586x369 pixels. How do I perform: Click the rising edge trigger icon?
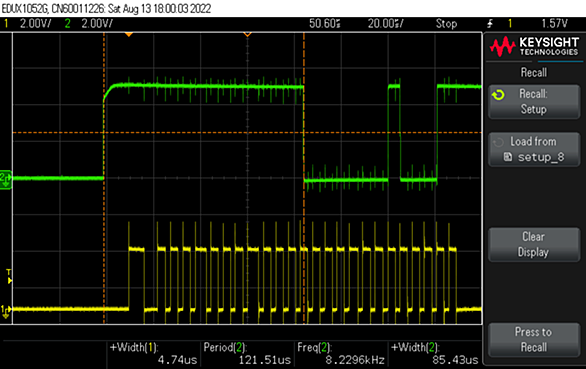coord(490,24)
